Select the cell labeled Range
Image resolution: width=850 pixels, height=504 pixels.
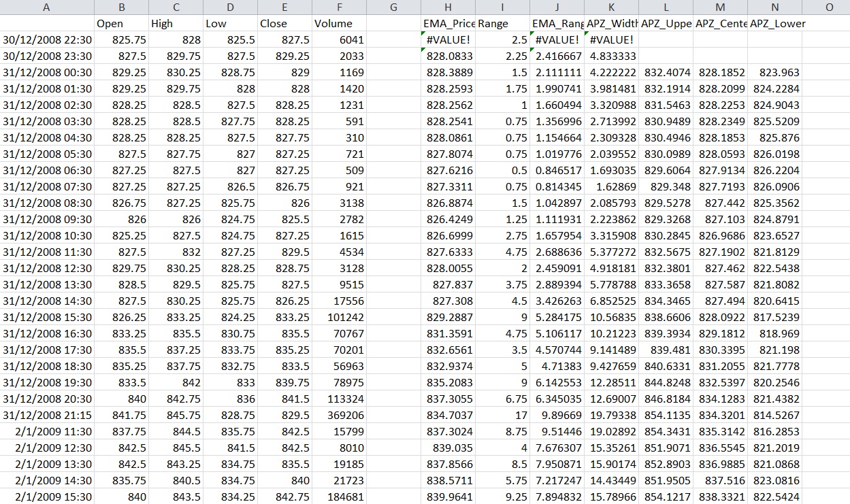[502, 23]
